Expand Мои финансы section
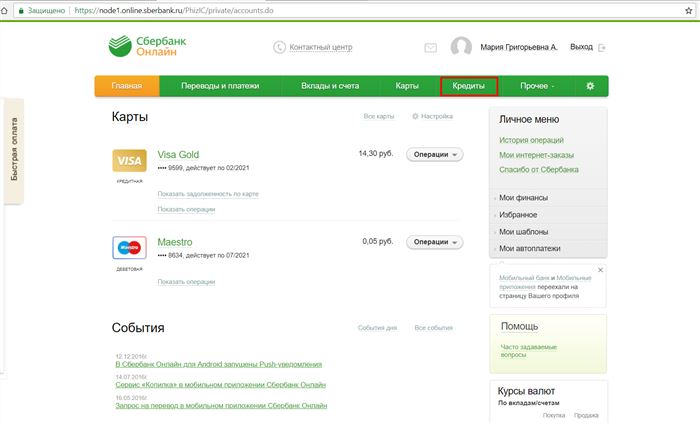700x424 pixels. [523, 197]
